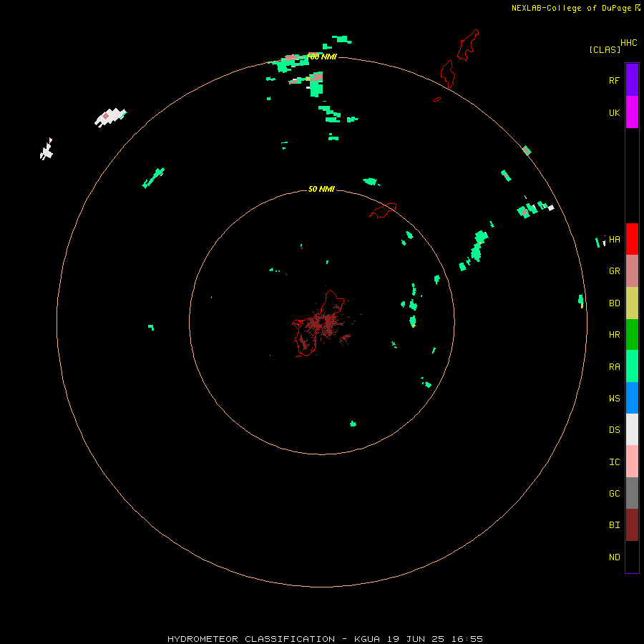Select the BD yellow legend swatch
The width and height of the screenshot is (644, 644).
coord(632,303)
